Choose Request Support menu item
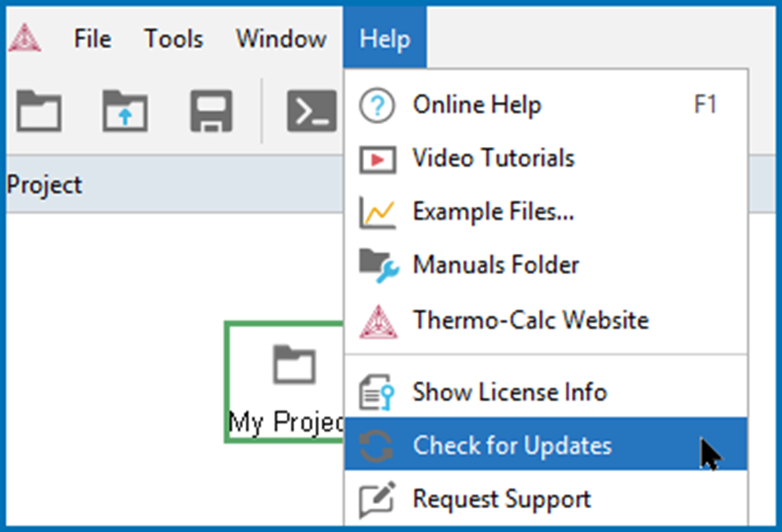782x532 pixels. point(546,498)
